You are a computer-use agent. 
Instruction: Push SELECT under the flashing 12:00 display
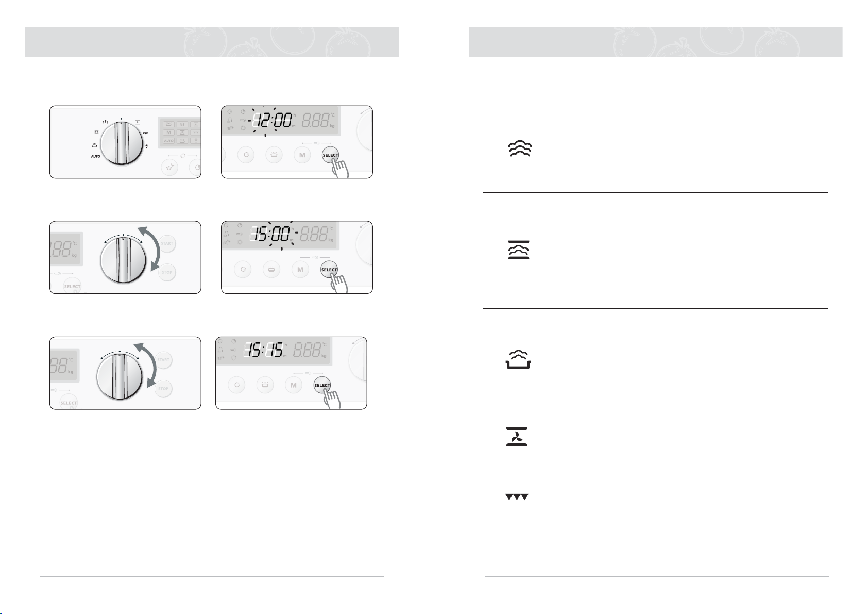click(330, 155)
